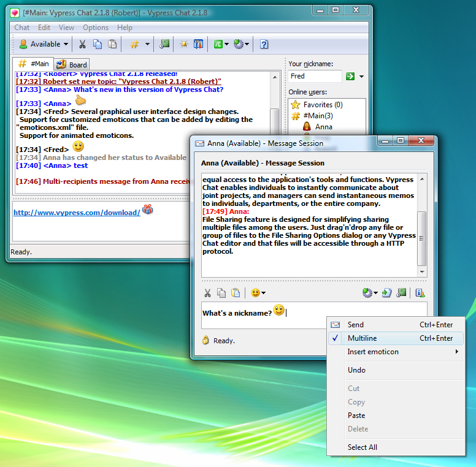Click the '[17:49] Anna:' header in message session
This screenshot has width=476, height=467.
[x=226, y=211]
